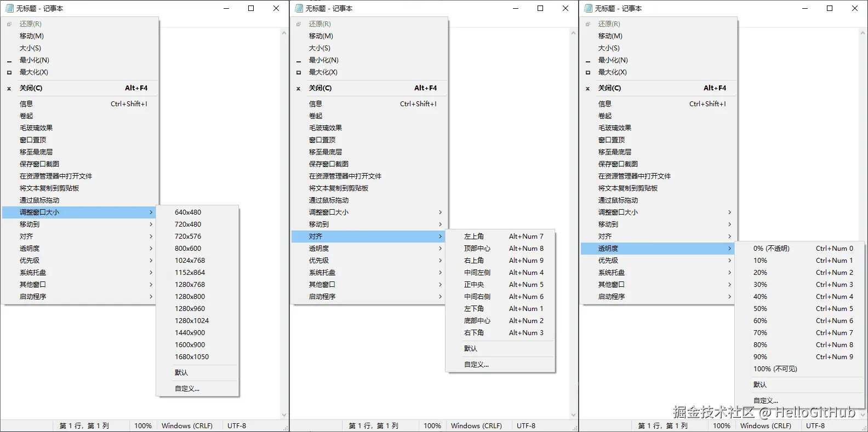Screen dimensions: 868x432
Task: Toggle 窗口置顶 in the middle window menu
Action: point(370,140)
